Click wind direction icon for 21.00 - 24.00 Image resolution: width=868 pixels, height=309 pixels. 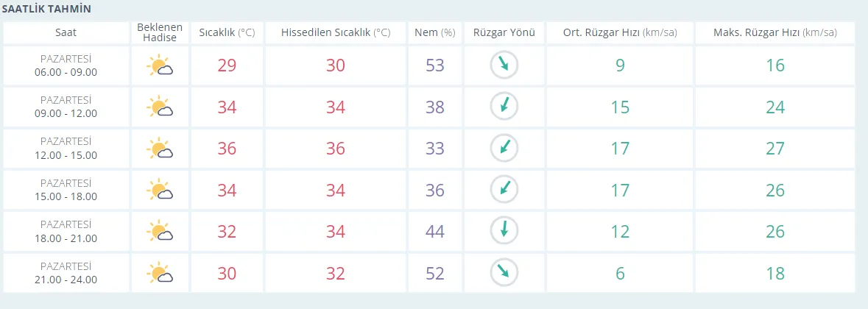point(504,272)
